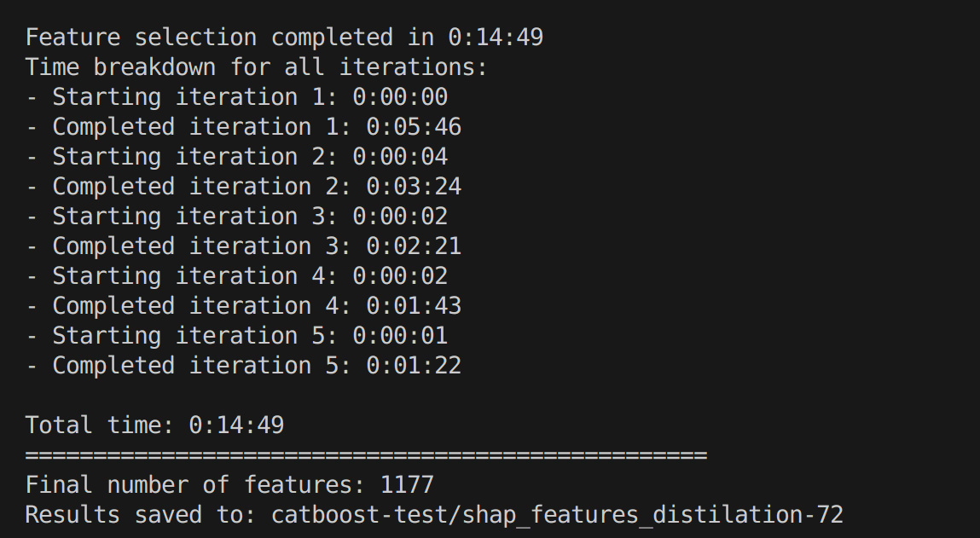Click the "Feature selection completed" output line

pos(284,38)
